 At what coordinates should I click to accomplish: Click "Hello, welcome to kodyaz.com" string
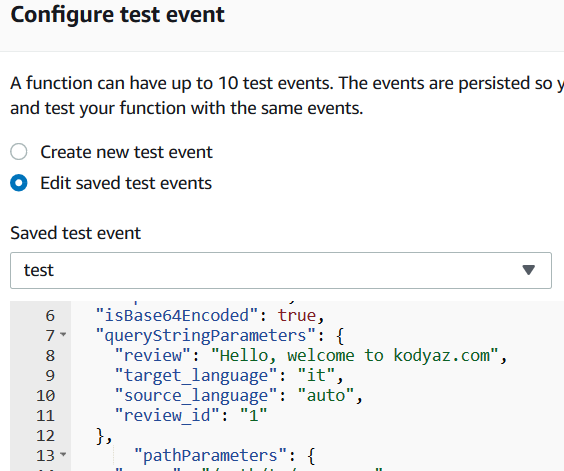[354, 355]
